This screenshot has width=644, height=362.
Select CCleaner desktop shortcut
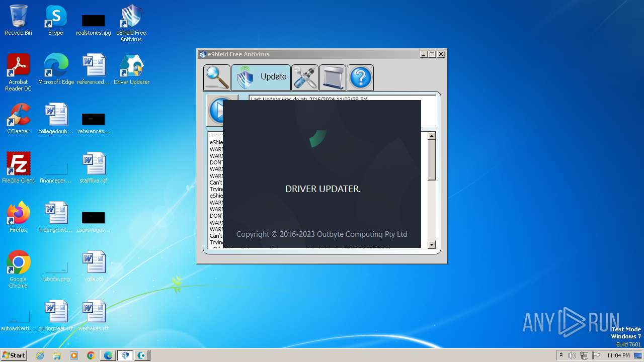(18, 119)
